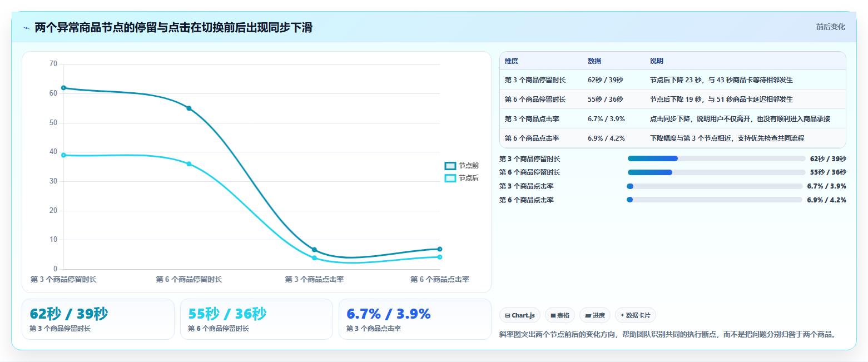Select the 表格 chip
This screenshot has width=868, height=362.
[560, 315]
